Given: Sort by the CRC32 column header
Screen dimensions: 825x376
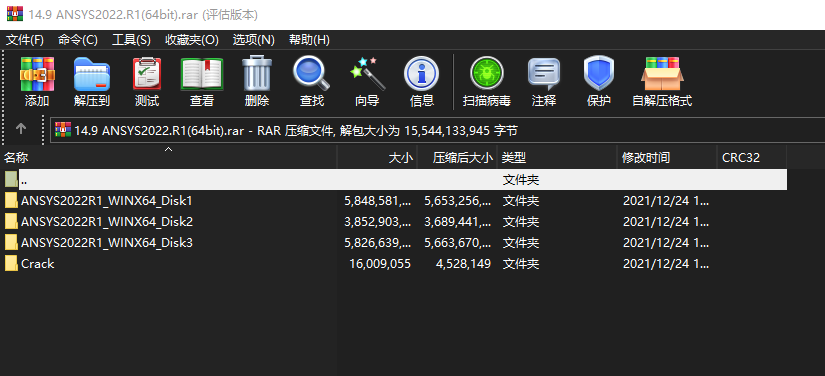Looking at the screenshot, I should pos(752,157).
